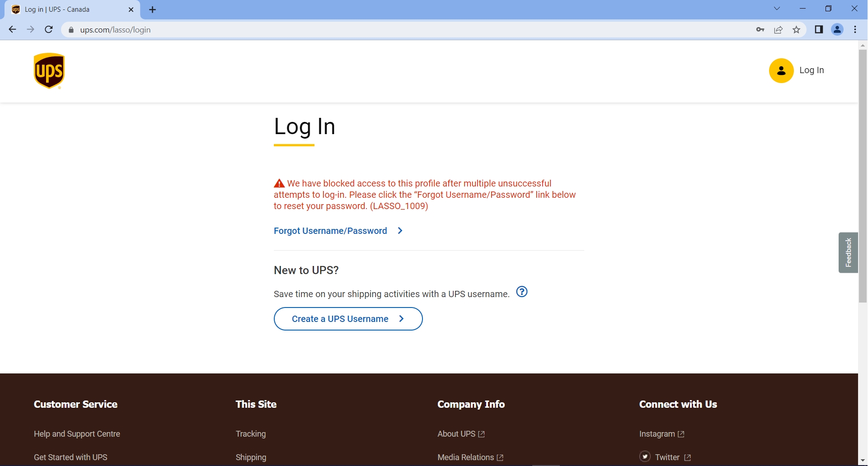Open the browser side panel icon

[819, 29]
